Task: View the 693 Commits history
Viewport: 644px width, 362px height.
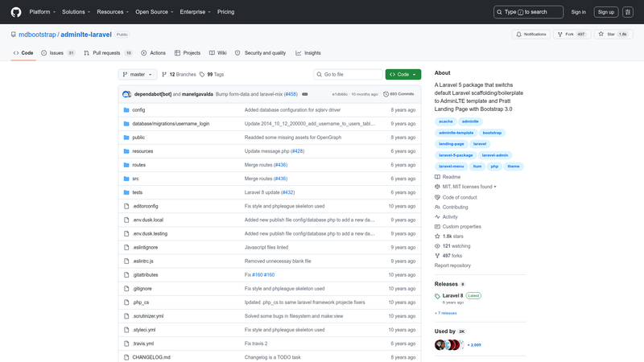Action: 398,94
